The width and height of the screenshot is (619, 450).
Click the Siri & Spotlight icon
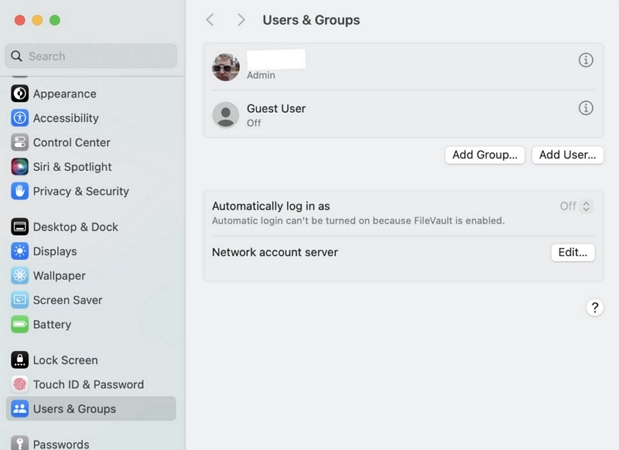coord(20,167)
